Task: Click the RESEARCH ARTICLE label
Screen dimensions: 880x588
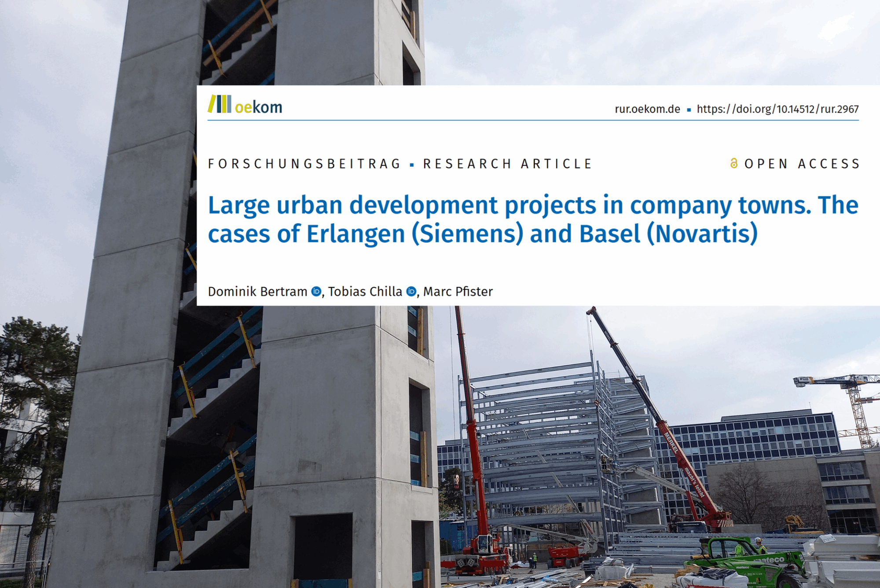Action: click(x=507, y=164)
